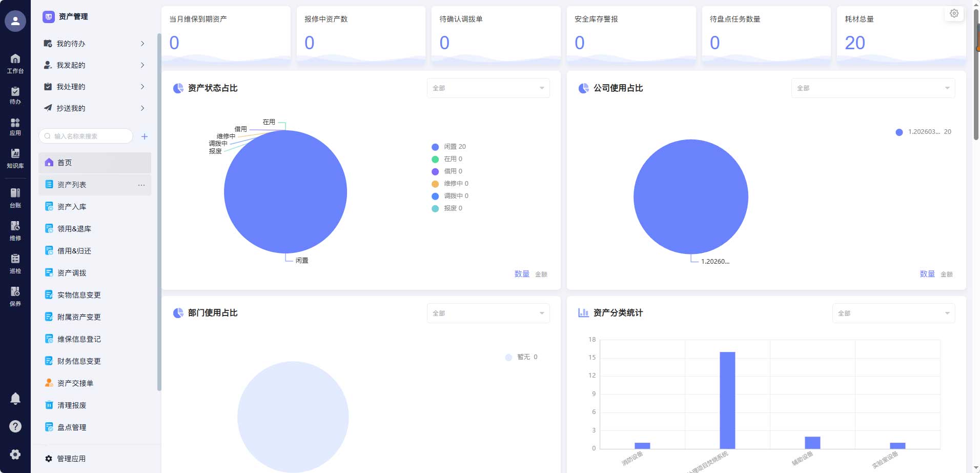Click the 输入名称来搜索 search field
The image size is (980, 473).
[87, 136]
